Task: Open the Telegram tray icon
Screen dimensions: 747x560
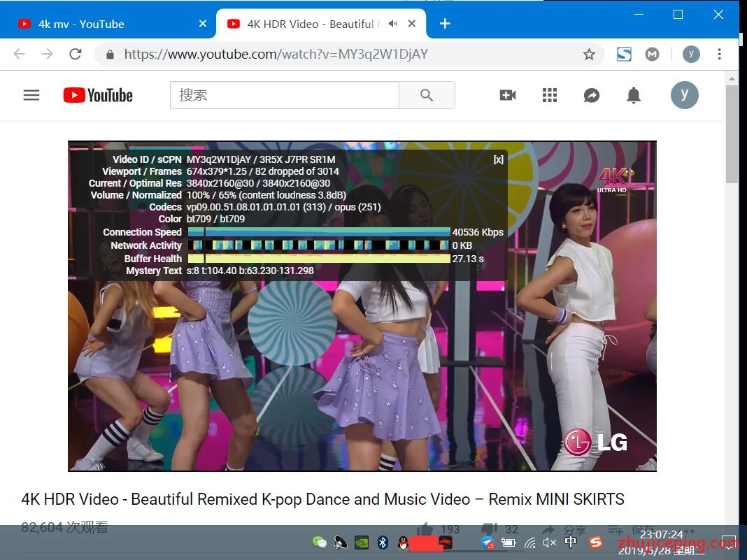Action: point(487,542)
